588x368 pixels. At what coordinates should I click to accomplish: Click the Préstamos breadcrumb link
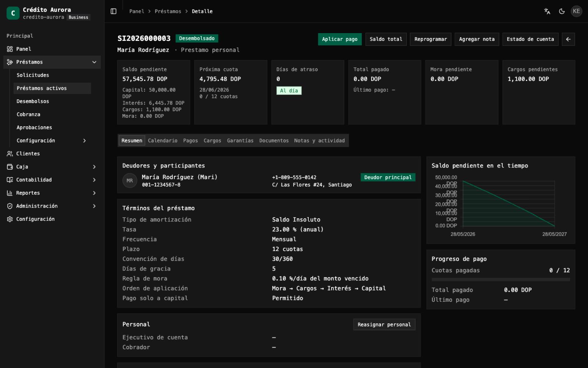tap(168, 11)
